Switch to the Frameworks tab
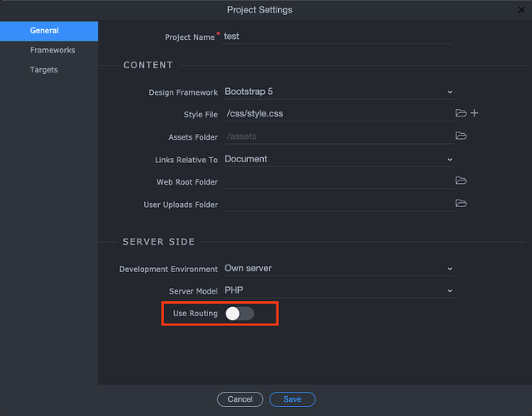Viewport: 532px width, 416px height. point(49,50)
